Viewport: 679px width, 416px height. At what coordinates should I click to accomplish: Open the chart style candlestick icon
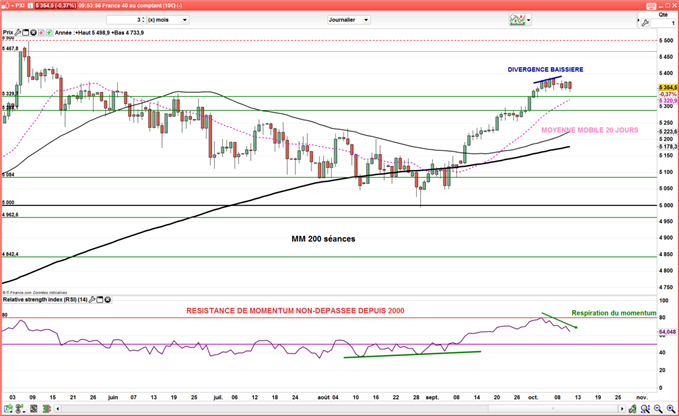click(x=517, y=19)
